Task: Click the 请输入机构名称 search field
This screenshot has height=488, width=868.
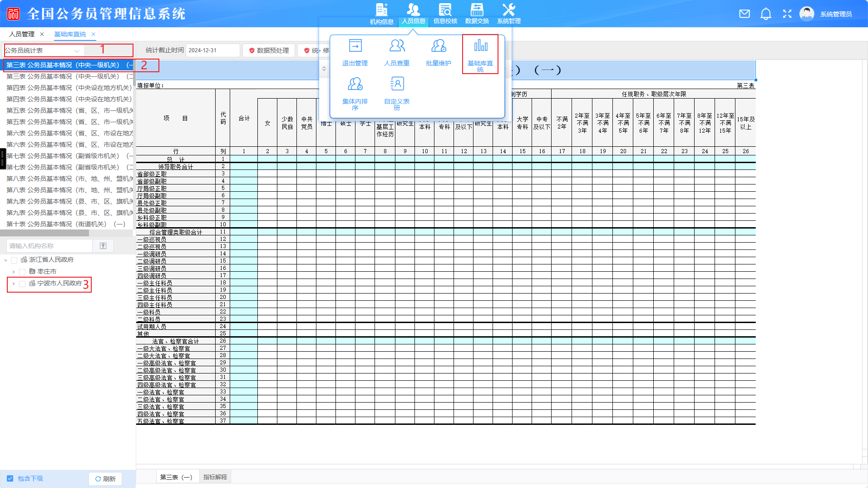Action: click(x=49, y=246)
